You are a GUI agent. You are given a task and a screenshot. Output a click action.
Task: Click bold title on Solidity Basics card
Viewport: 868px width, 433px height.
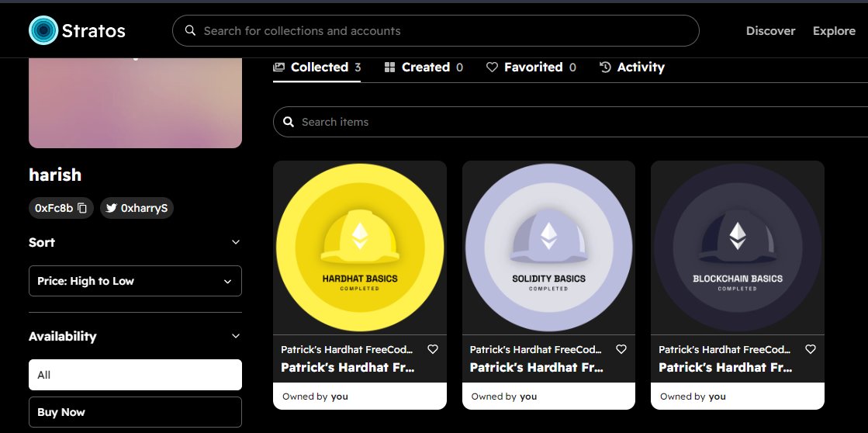pos(537,367)
